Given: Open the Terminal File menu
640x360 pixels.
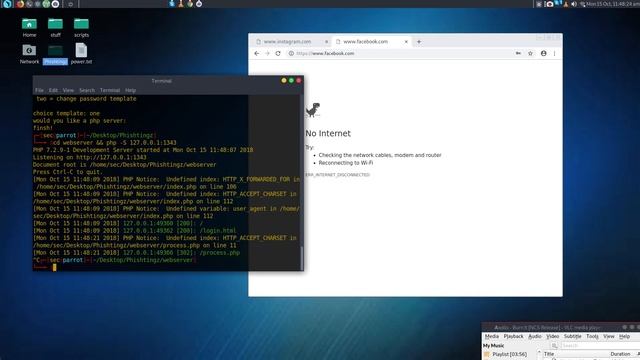Looking at the screenshot, I should pos(39,90).
